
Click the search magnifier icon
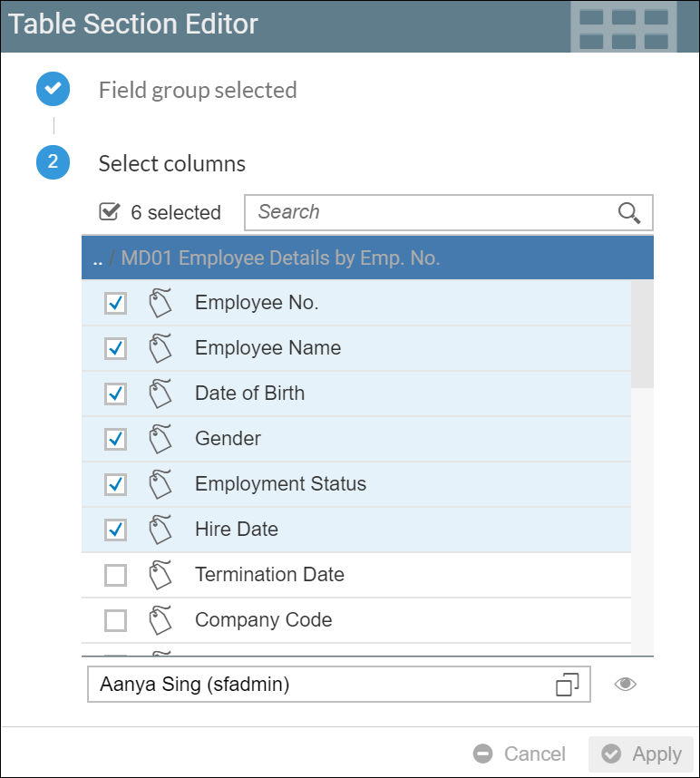point(629,212)
